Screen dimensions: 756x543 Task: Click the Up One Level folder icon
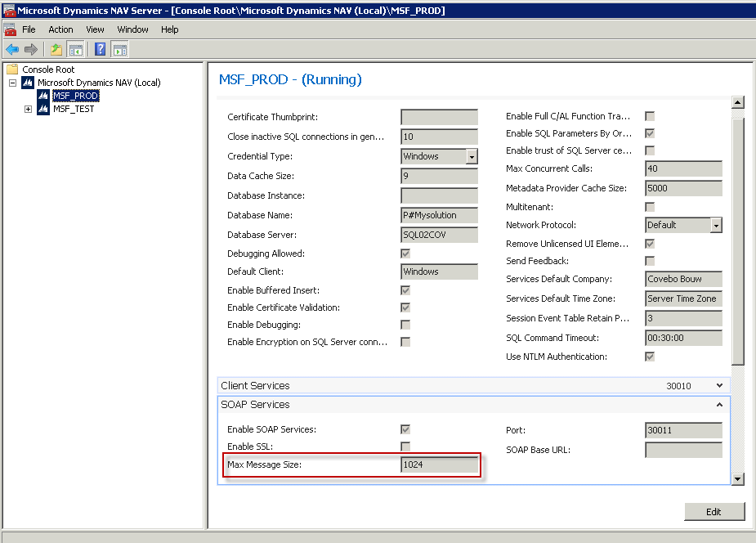[56, 49]
